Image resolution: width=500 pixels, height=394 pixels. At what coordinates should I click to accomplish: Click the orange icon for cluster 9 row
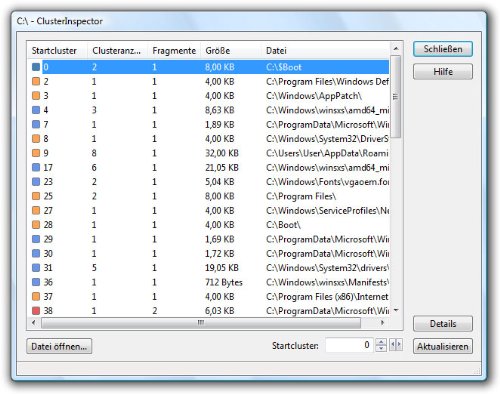click(36, 153)
